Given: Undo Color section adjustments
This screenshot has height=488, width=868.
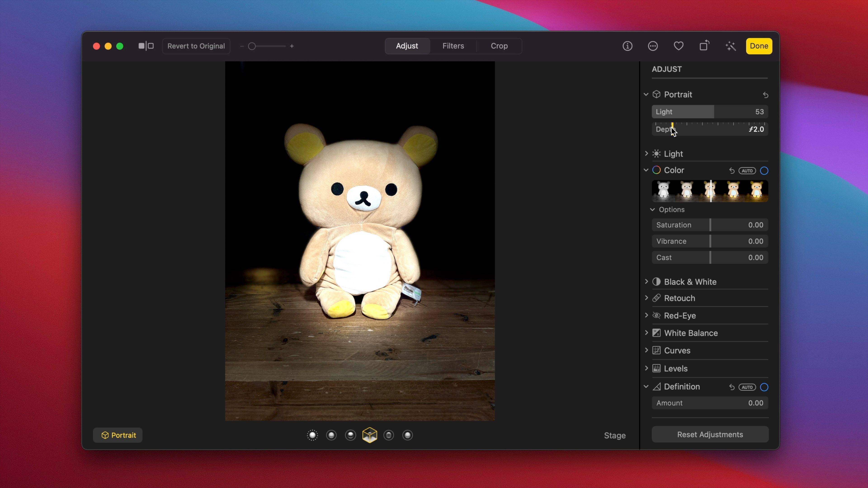Looking at the screenshot, I should (731, 171).
